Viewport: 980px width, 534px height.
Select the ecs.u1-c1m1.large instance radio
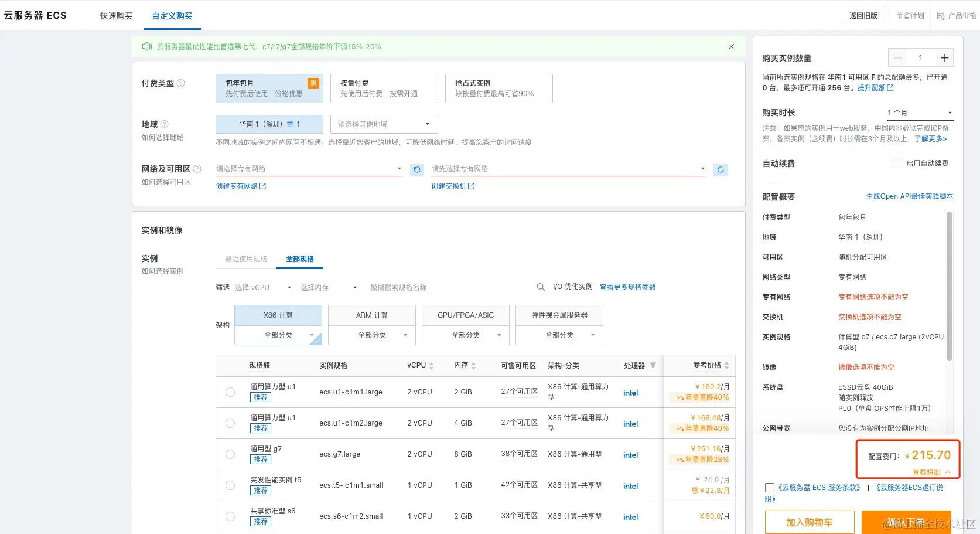[230, 392]
